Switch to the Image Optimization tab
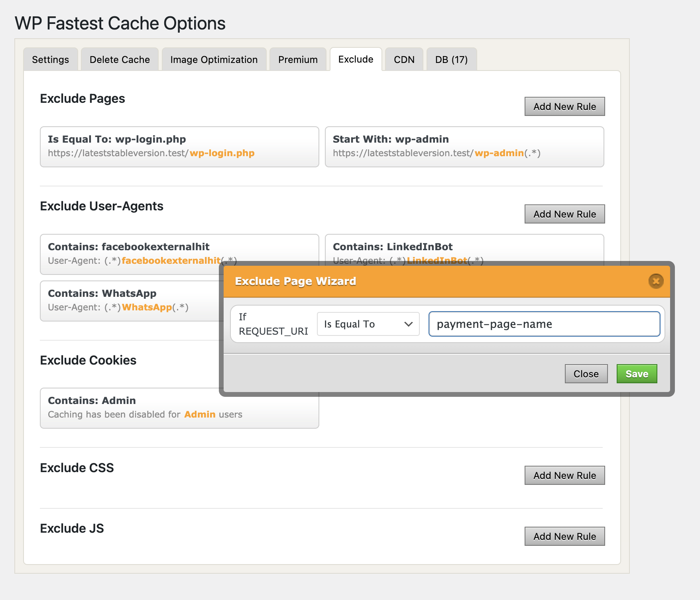This screenshot has height=600, width=700. coord(214,59)
